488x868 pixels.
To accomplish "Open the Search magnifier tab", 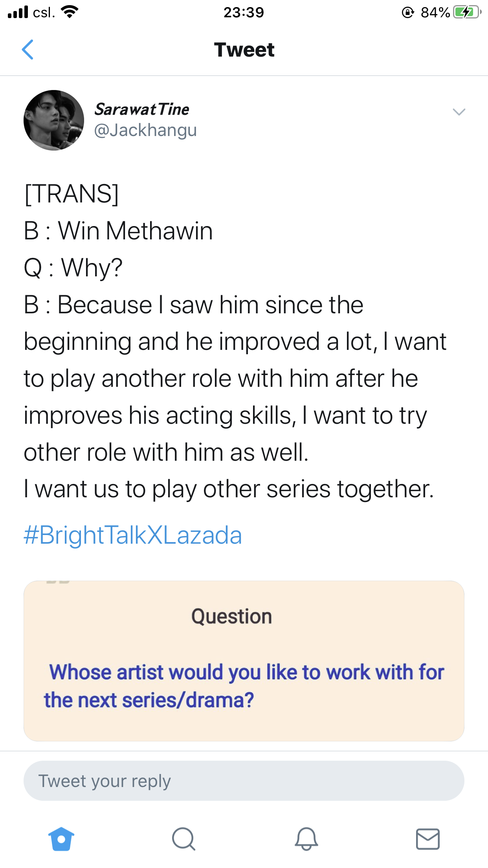I will click(183, 839).
